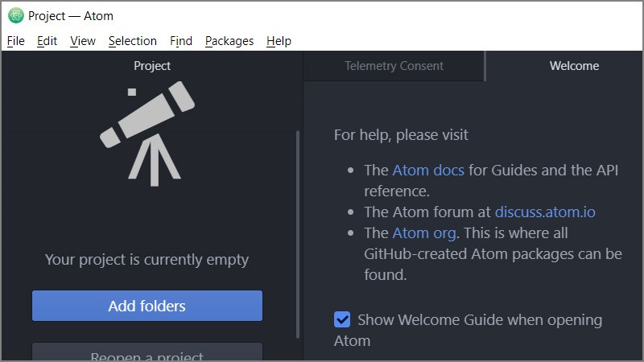Open the Atom docs link

pyautogui.click(x=428, y=171)
